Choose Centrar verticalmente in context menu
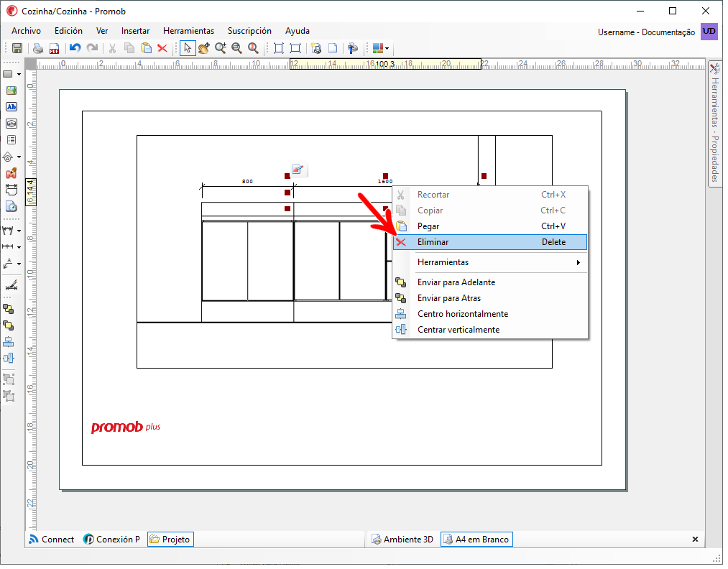The width and height of the screenshot is (728, 569). 490,330
